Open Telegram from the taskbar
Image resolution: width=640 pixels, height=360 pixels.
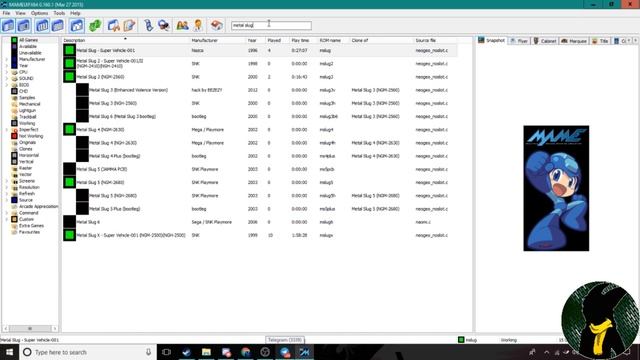(x=284, y=352)
